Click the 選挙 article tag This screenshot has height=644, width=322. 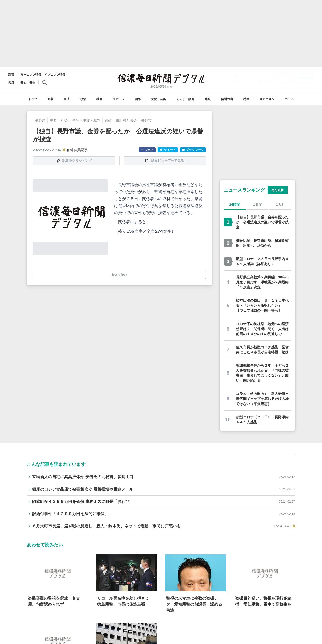[108, 121]
